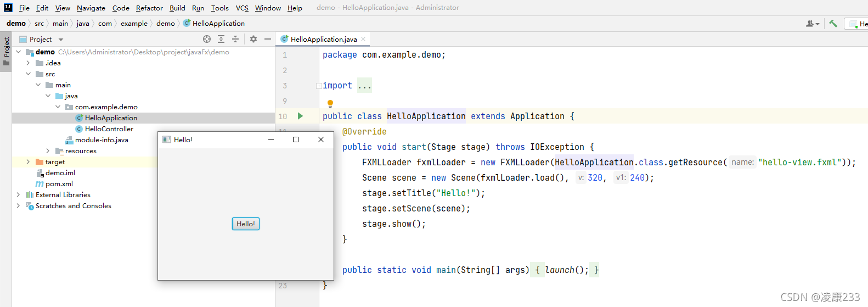The height and width of the screenshot is (307, 868).
Task: Expand the folded import statements
Action: [x=319, y=86]
